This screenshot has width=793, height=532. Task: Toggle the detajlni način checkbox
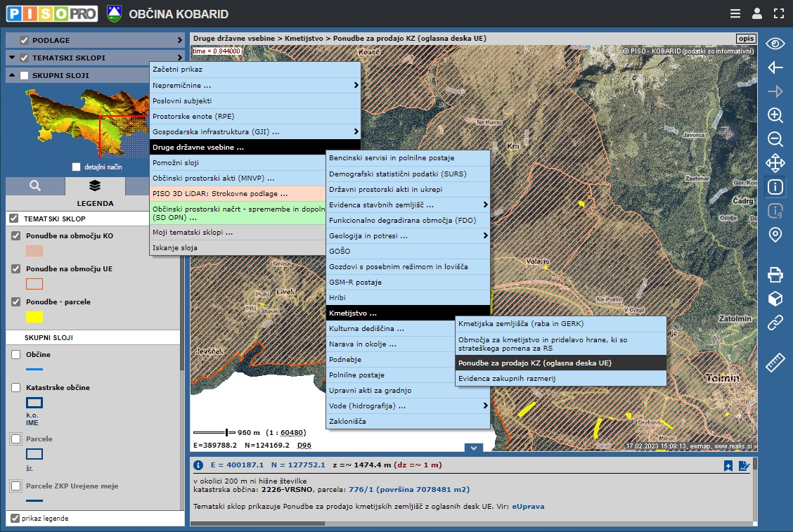(x=76, y=167)
